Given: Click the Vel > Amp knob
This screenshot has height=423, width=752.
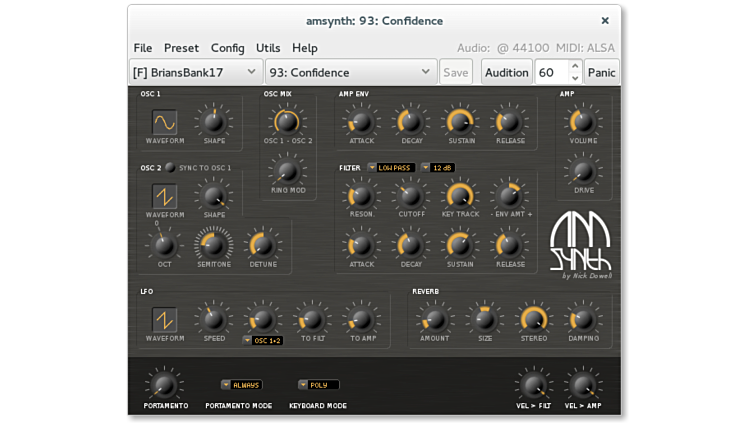Looking at the screenshot, I should coord(583,385).
